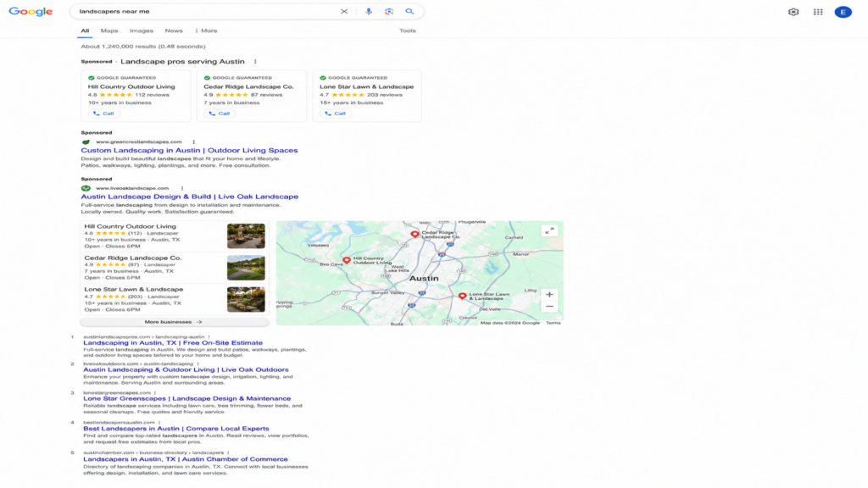Open Hill Country Outdoor Living guaranteed card title
The height and width of the screenshot is (488, 868).
[131, 86]
